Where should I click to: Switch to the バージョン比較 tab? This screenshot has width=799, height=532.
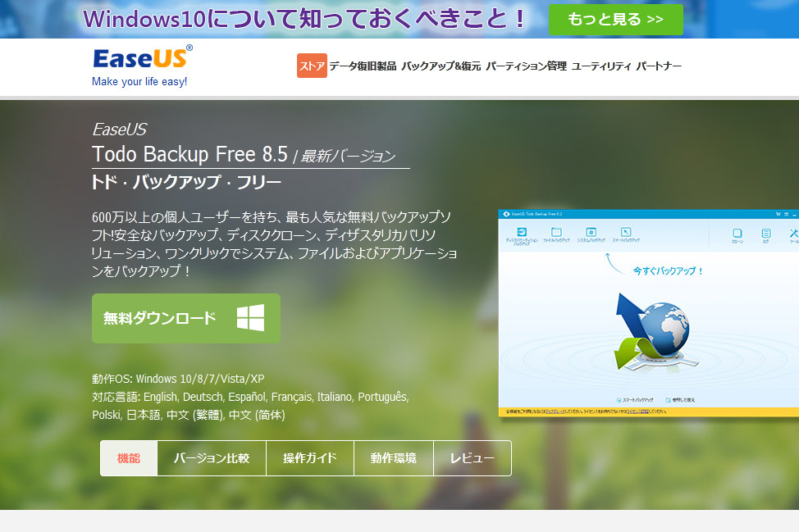pos(212,458)
